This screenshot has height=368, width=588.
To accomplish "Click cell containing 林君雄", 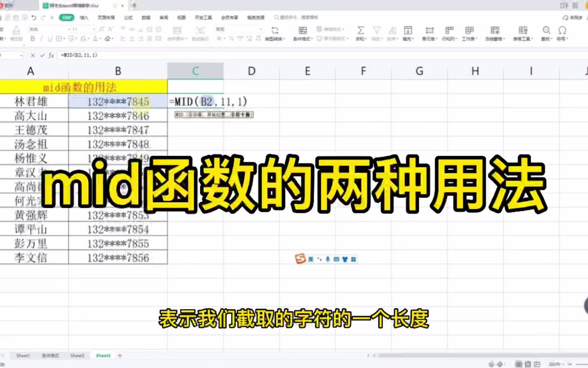I will [34, 101].
